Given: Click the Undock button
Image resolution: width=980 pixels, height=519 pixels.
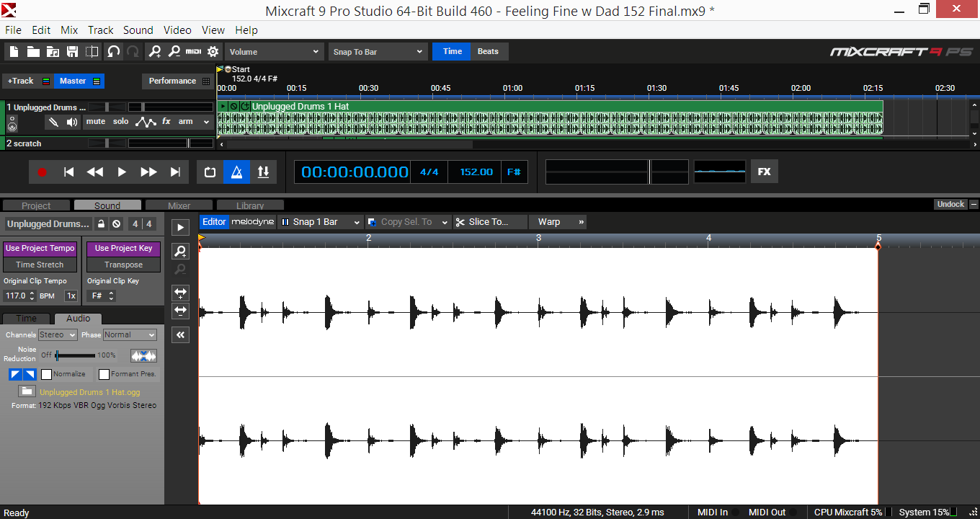Looking at the screenshot, I should pos(950,204).
